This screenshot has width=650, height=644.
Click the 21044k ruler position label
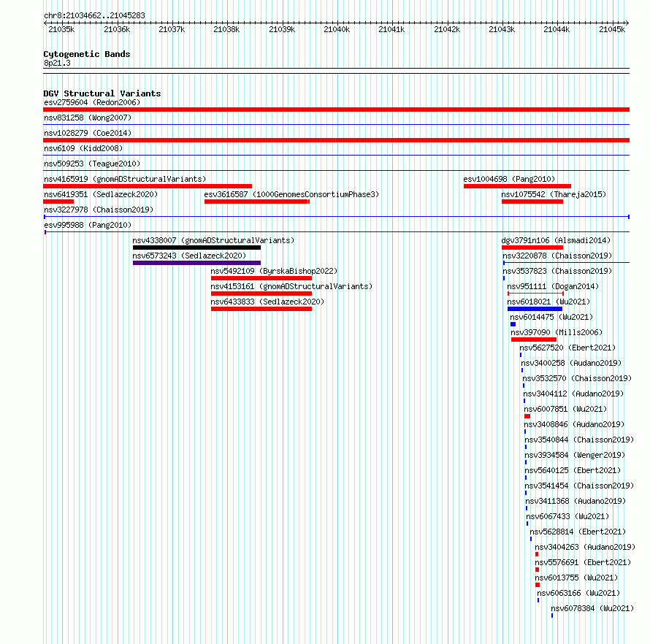[x=557, y=29]
